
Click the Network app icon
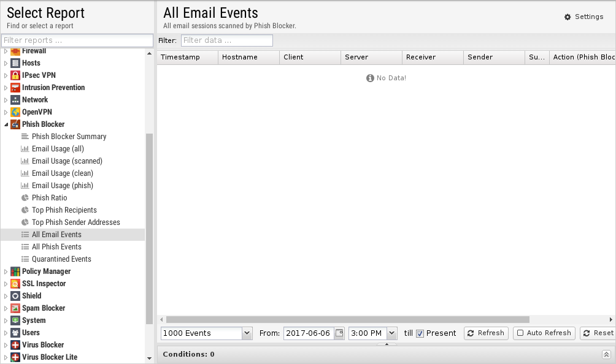[x=15, y=100]
